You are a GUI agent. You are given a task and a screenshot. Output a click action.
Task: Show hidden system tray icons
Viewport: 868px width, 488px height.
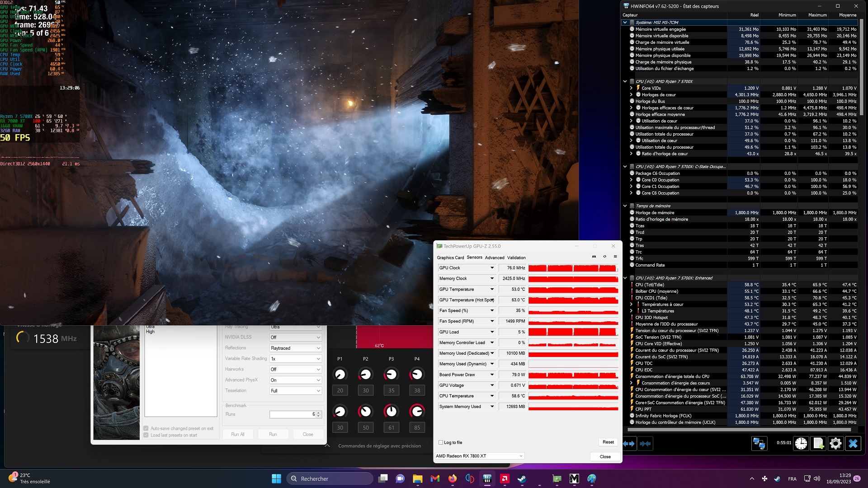pos(752,479)
